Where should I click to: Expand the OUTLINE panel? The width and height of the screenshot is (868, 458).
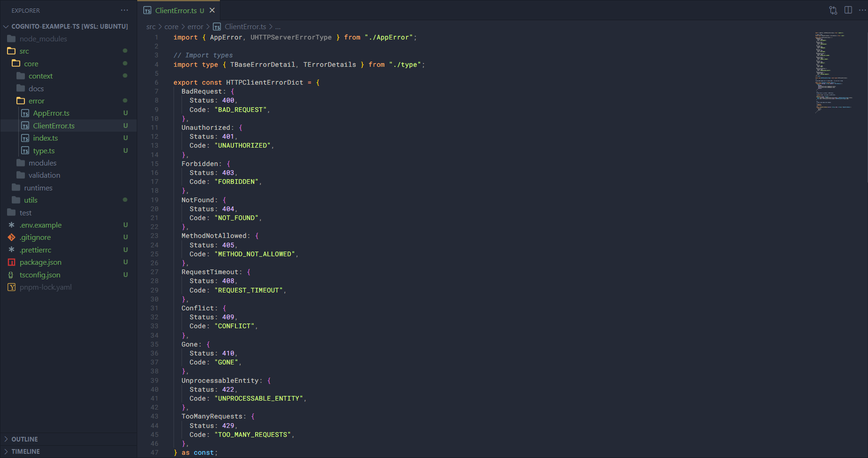tap(24, 439)
